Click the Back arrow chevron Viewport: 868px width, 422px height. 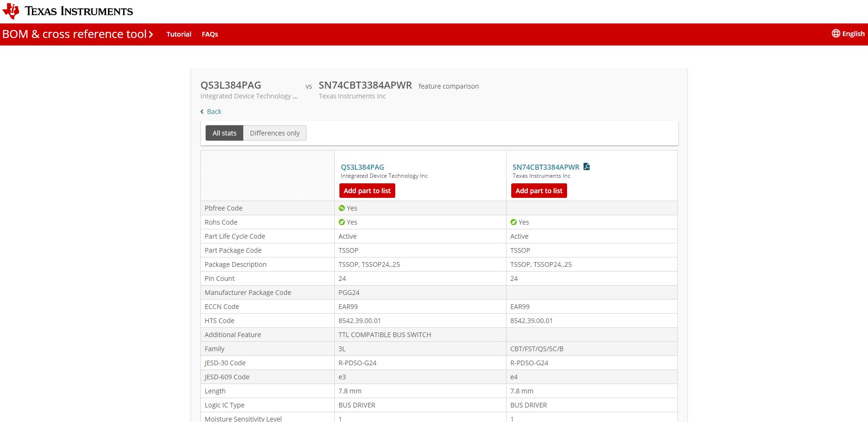[x=202, y=112]
